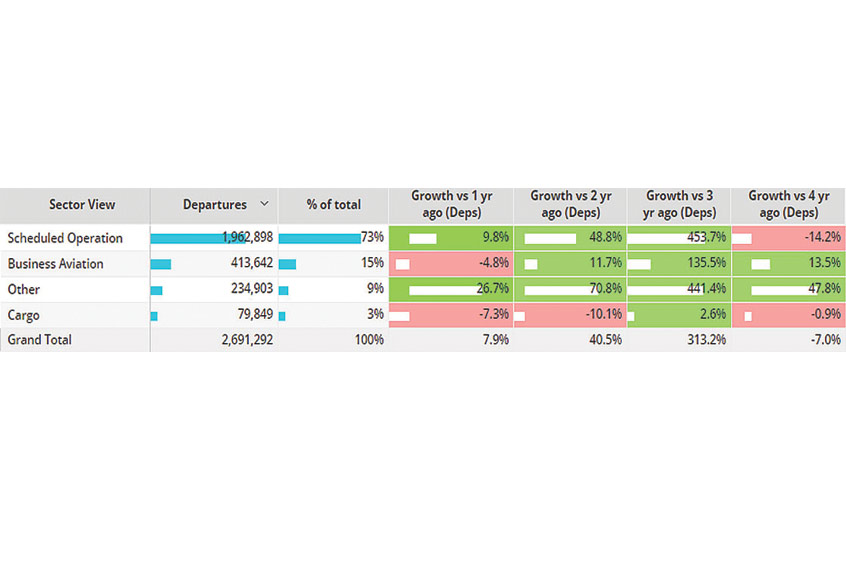Click the green 70.8% growth cell

(x=571, y=290)
